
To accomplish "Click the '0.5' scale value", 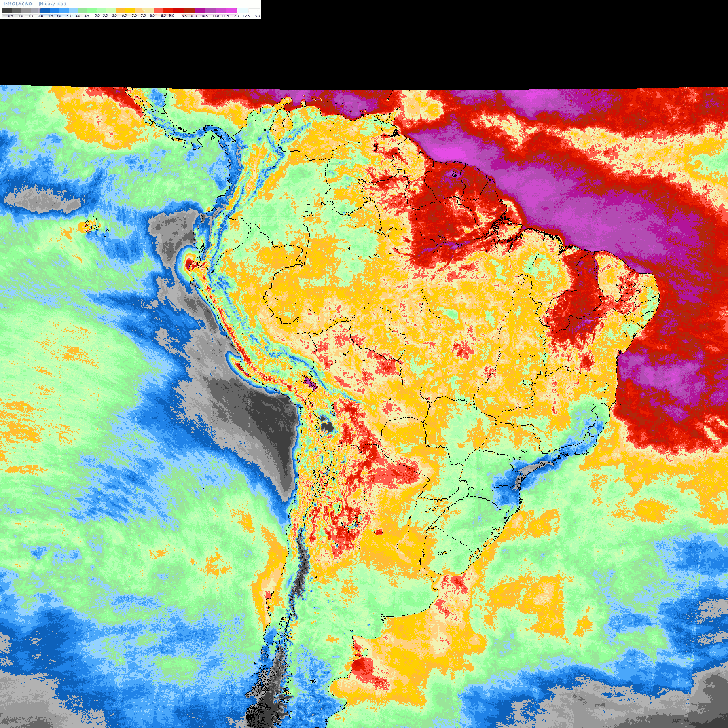I will click(11, 16).
